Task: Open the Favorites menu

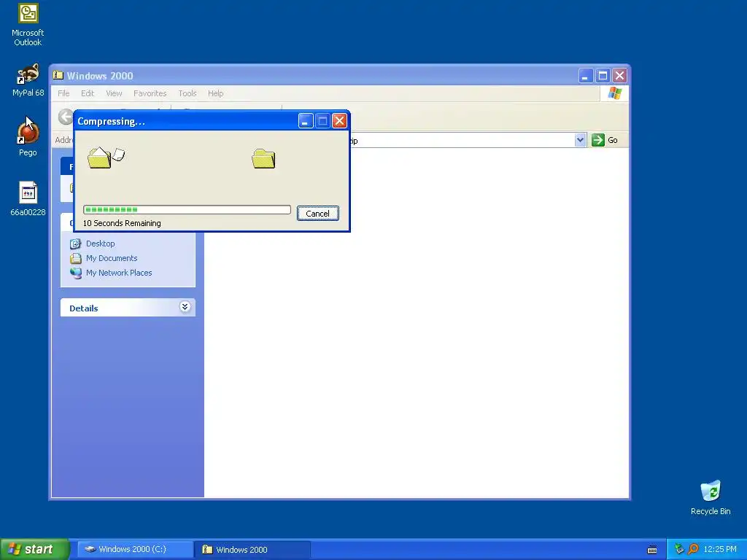Action: click(150, 93)
